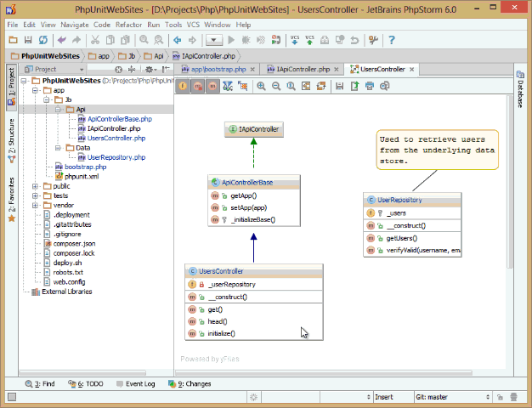The height and width of the screenshot is (408, 532).
Task: Click the Undo toolbar arrow
Action: tap(62, 40)
